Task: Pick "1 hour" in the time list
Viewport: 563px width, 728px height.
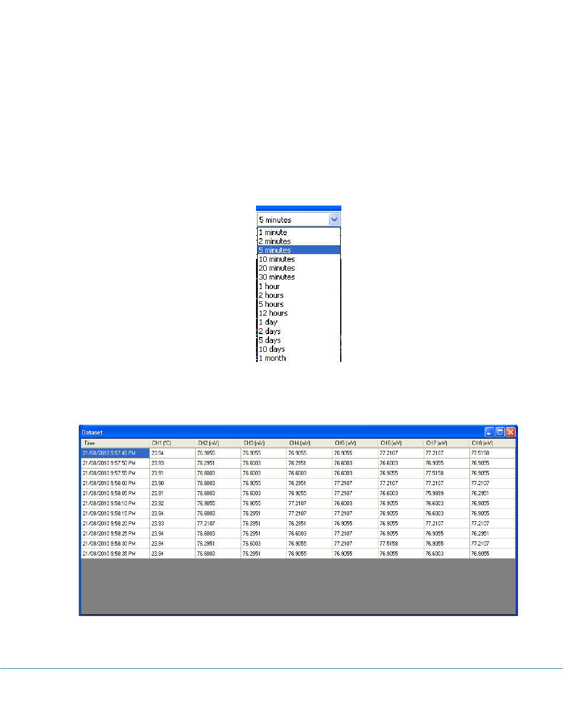Action: tap(299, 286)
